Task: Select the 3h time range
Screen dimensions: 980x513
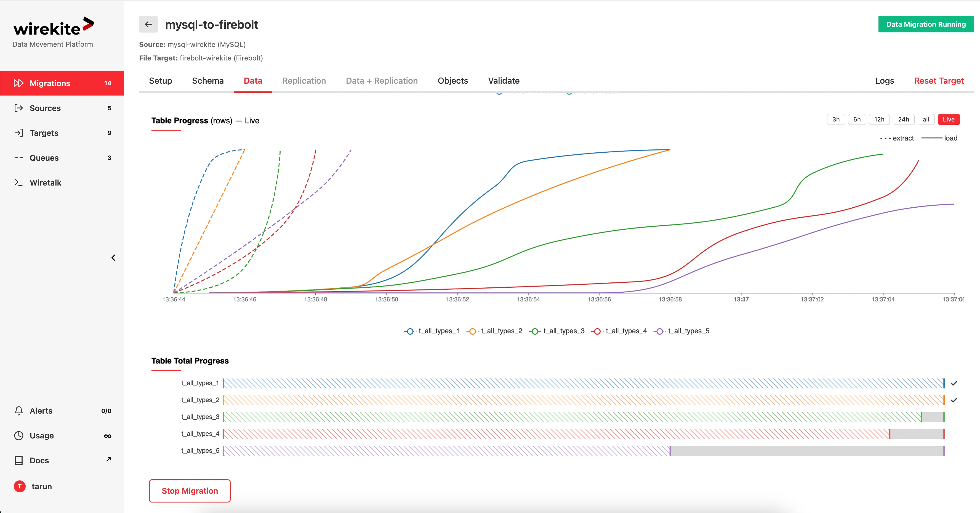Action: (x=836, y=119)
